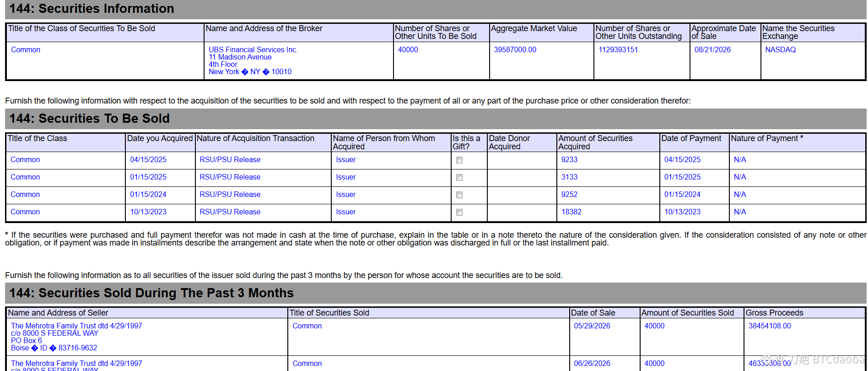Screen dimensions: 868x371
Task: Select 01/15/2025 in the Date of Payment column
Action: [x=682, y=177]
